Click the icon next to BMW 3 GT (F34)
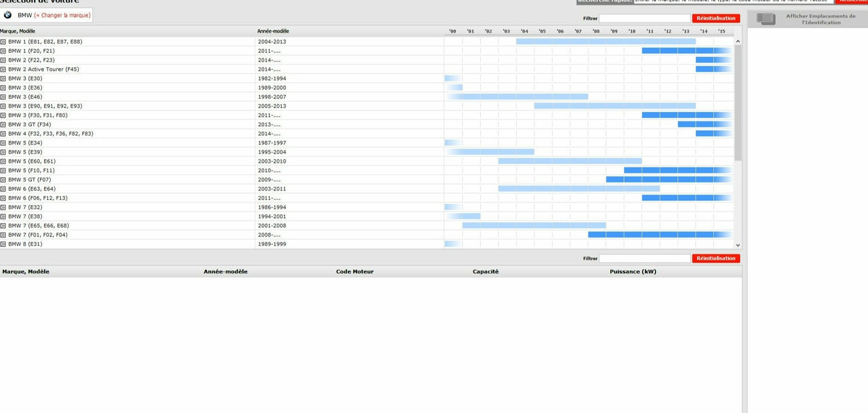 tap(3, 124)
